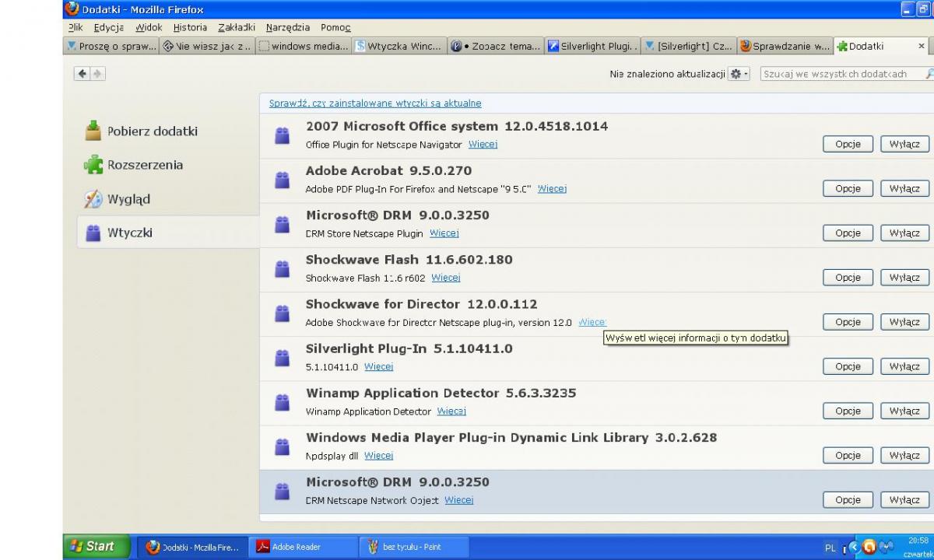Open the orange circular system tray icon
This screenshot has height=560, width=934.
(x=870, y=547)
